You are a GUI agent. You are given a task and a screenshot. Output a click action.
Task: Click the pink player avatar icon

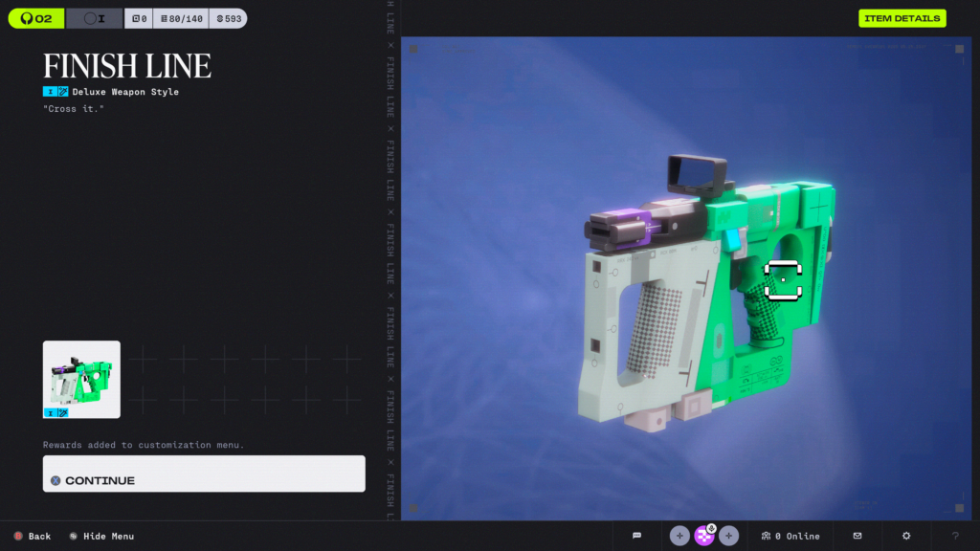704,537
